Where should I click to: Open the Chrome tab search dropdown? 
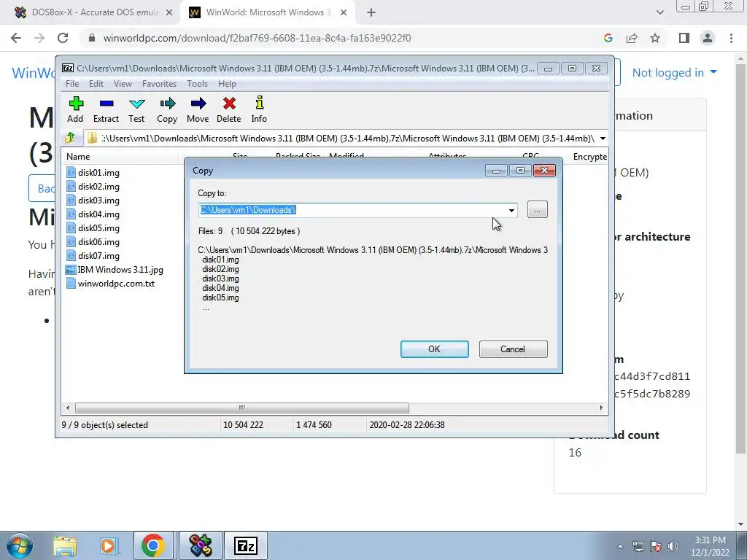(x=659, y=12)
